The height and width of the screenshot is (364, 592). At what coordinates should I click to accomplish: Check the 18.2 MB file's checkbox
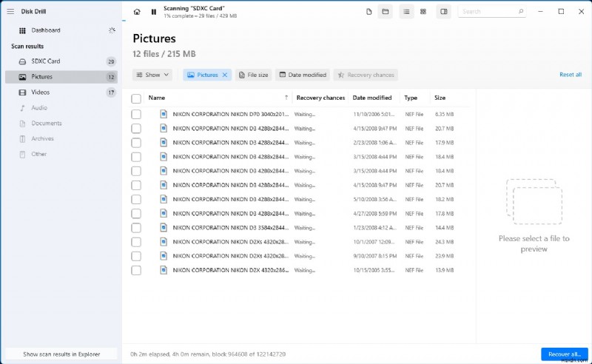[136, 199]
